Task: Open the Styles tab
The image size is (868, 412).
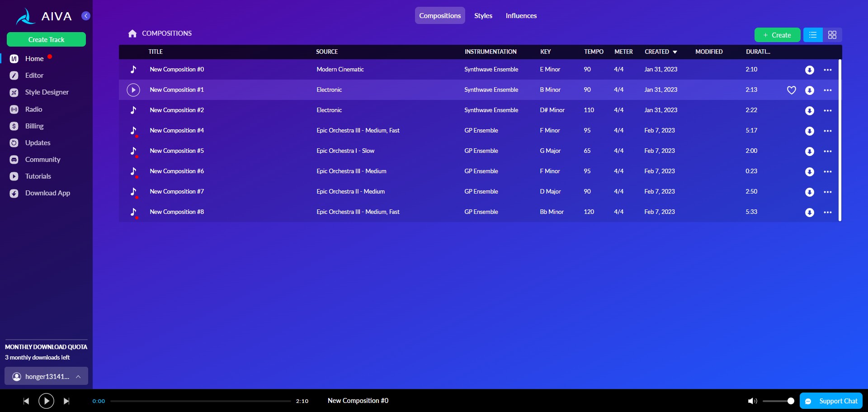Action: coord(483,16)
